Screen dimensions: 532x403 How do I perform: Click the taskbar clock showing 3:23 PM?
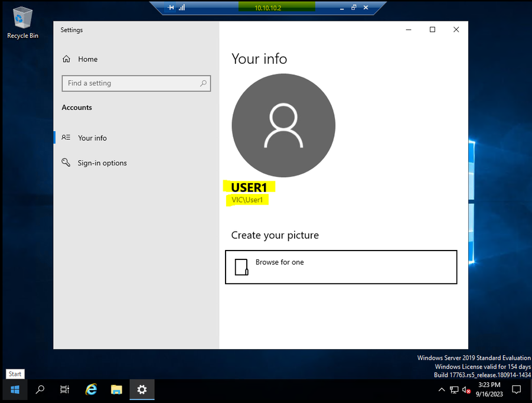click(x=489, y=389)
